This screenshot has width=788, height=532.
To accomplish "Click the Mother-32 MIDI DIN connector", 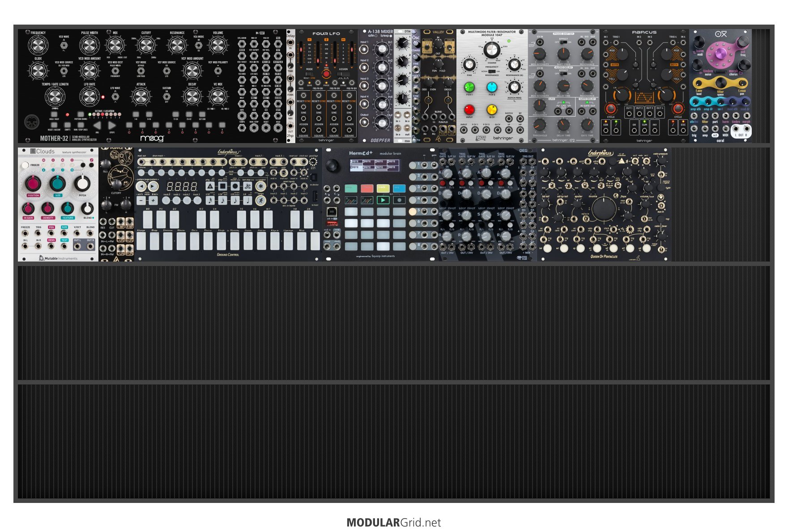I will click(x=31, y=122).
